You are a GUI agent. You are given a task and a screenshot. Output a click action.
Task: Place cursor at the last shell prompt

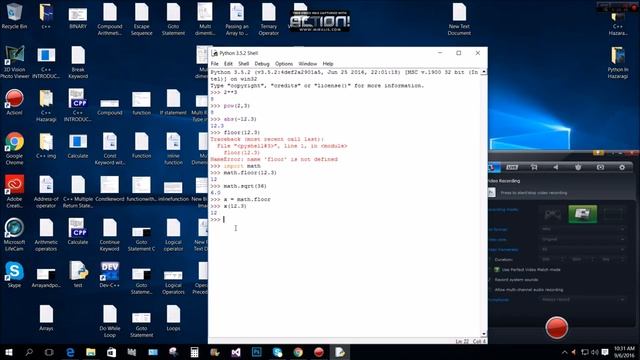tap(224, 220)
